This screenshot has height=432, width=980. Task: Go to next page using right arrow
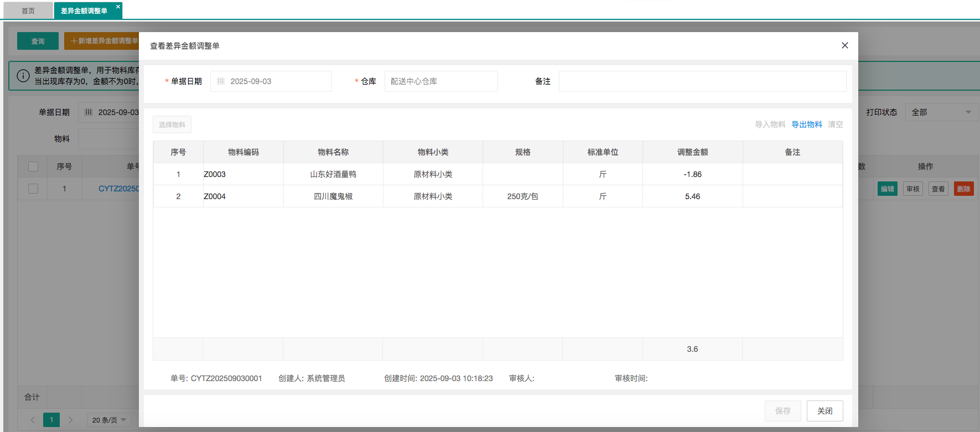[70, 420]
